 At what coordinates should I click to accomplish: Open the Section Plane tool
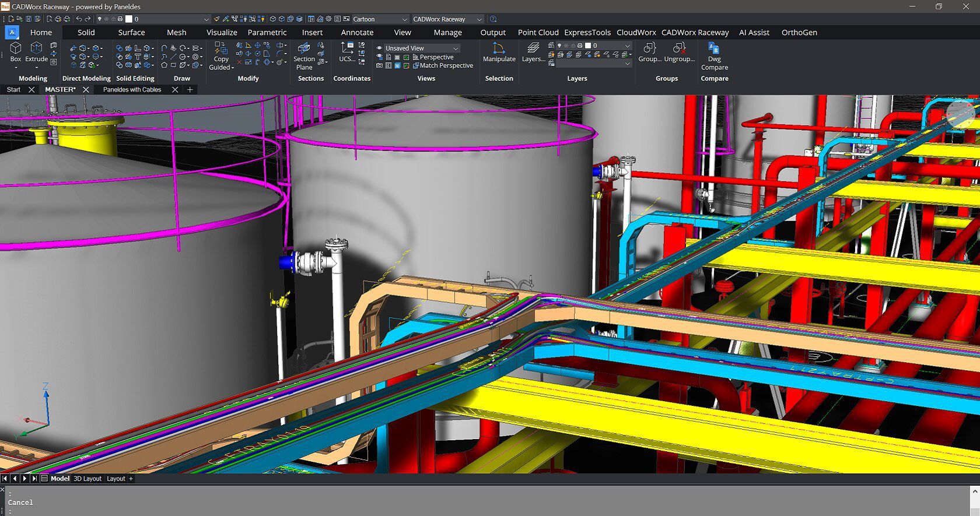[304, 56]
